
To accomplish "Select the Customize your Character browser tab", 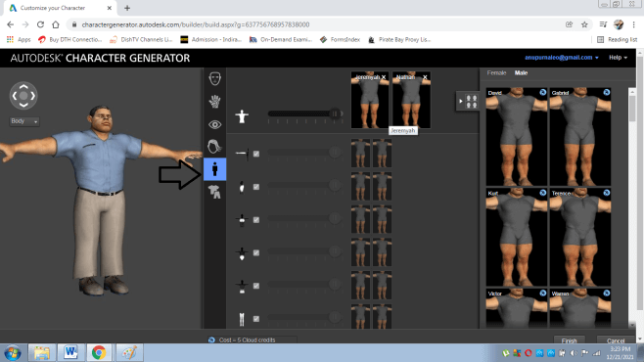I will click(61, 8).
